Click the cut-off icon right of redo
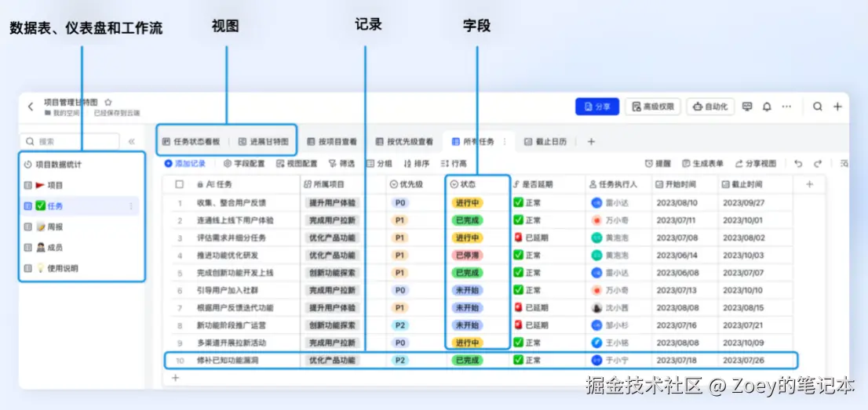The height and width of the screenshot is (410, 868). 844,163
